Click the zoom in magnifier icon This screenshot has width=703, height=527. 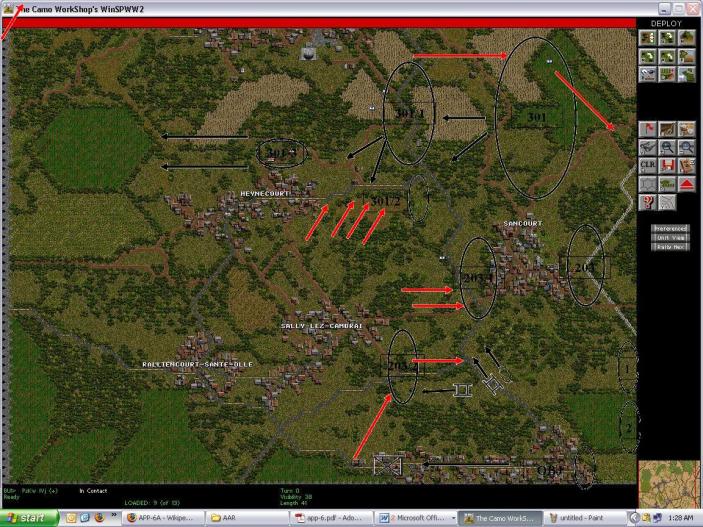[x=667, y=147]
